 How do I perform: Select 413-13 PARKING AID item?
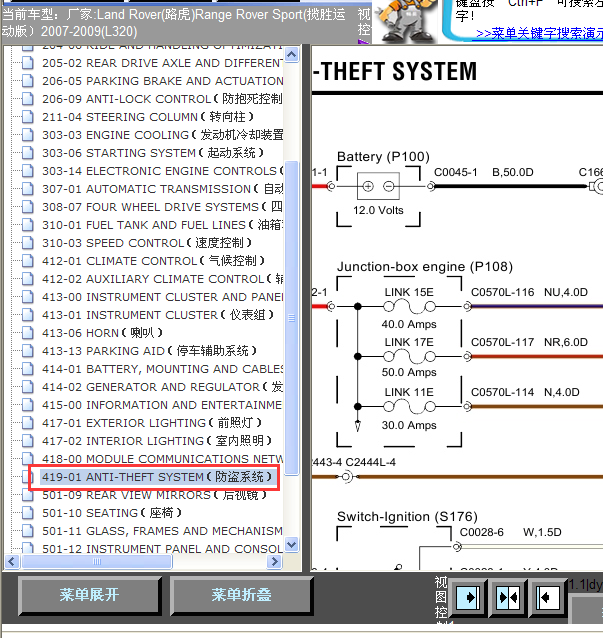pyautogui.click(x=149, y=351)
